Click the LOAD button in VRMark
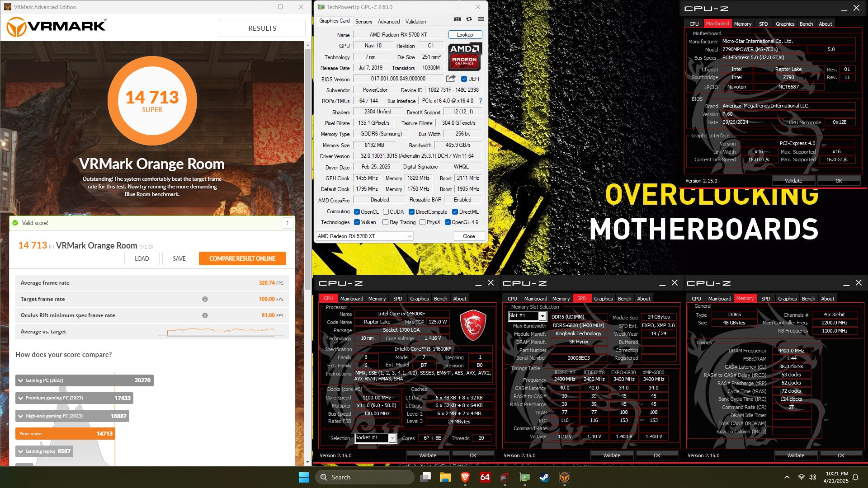This screenshot has width=868, height=488. click(142, 258)
